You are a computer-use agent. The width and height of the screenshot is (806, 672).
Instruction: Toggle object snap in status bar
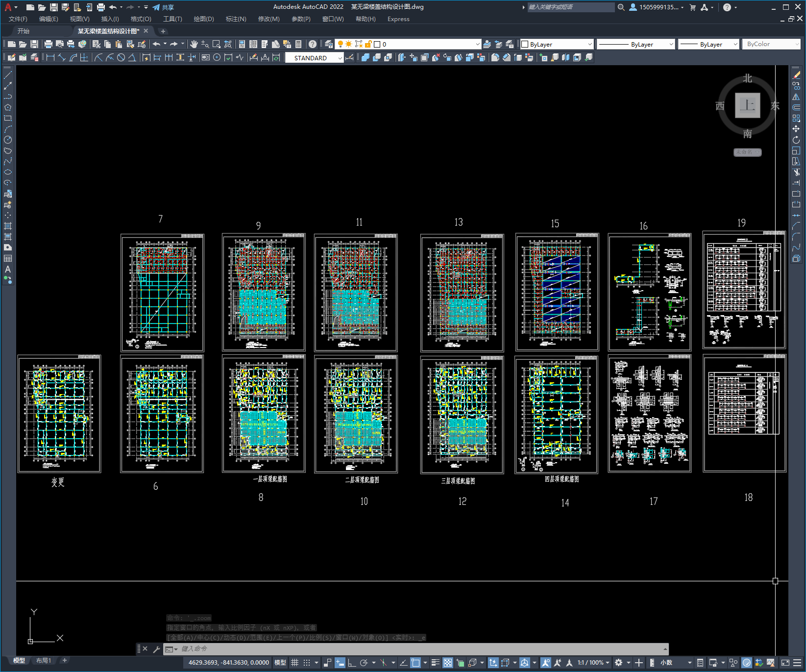[x=415, y=663]
